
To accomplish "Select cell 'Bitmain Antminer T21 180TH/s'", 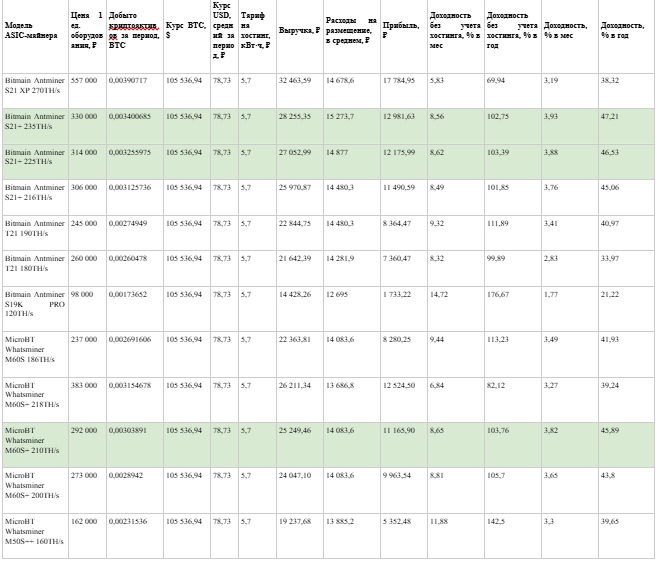I will point(35,269).
